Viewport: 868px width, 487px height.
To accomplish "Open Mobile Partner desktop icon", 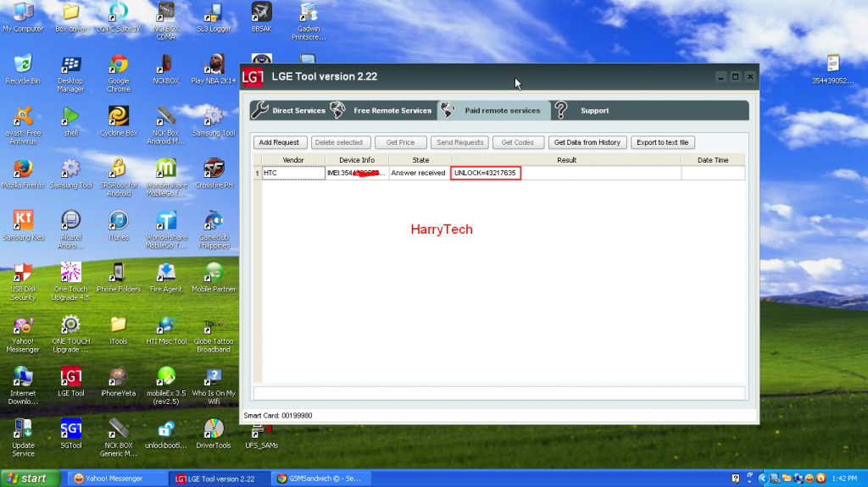I will pyautogui.click(x=214, y=277).
